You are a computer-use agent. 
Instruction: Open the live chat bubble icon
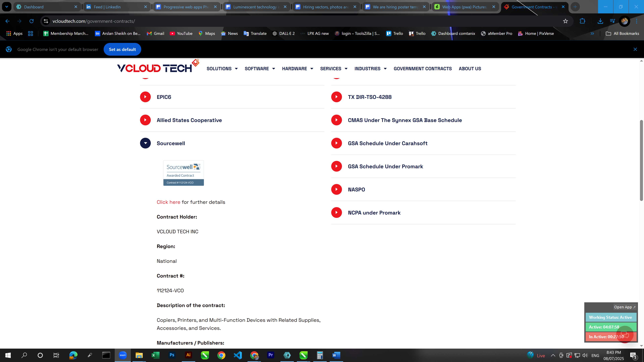[625, 335]
